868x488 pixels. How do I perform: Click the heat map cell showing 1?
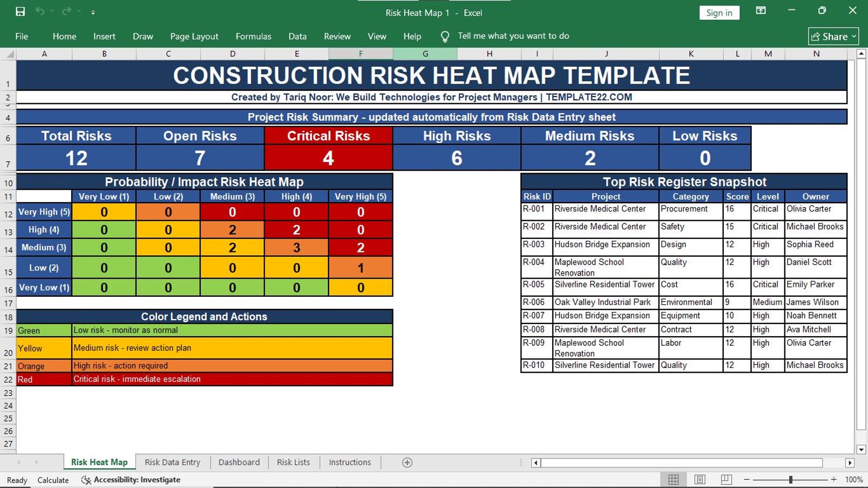[361, 268]
